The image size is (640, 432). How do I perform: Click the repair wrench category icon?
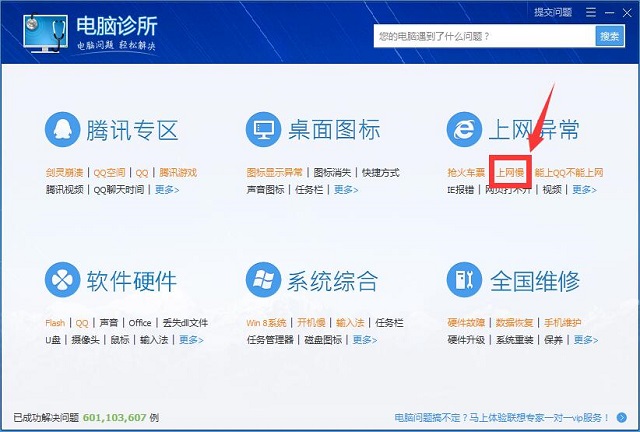pyautogui.click(x=464, y=280)
